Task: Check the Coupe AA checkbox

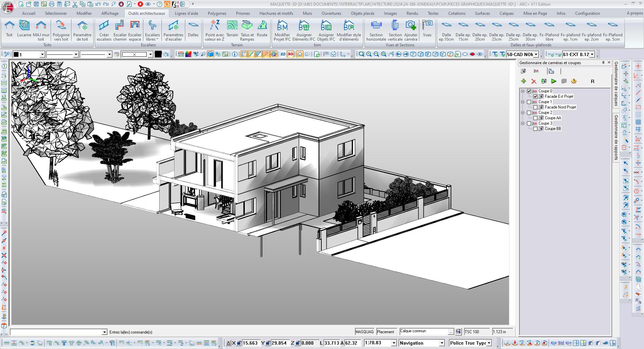Action: tap(535, 118)
